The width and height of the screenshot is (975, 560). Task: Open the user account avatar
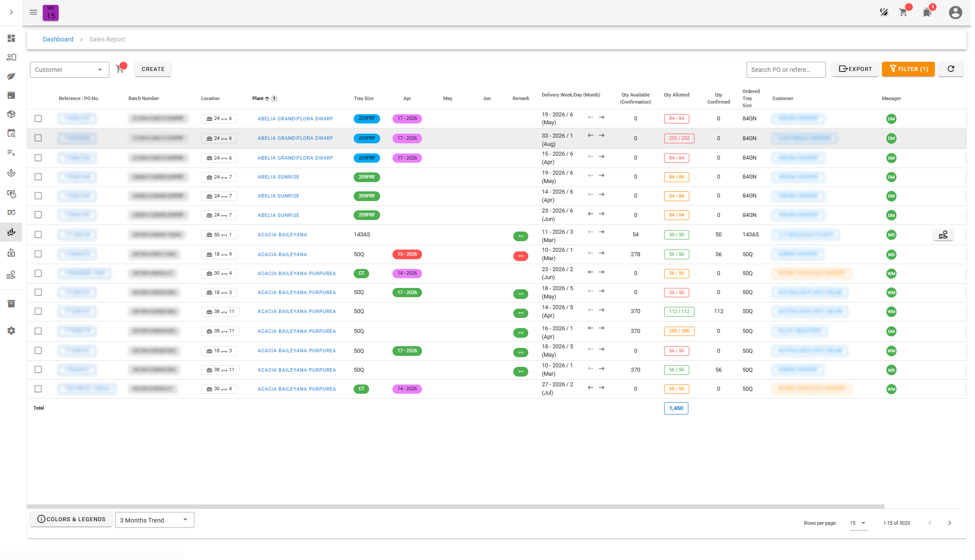(x=955, y=12)
